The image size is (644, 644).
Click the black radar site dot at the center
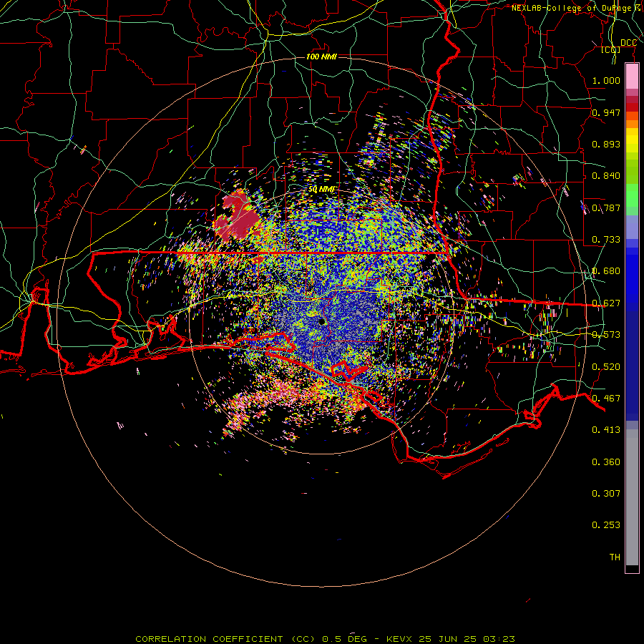coord(321,321)
